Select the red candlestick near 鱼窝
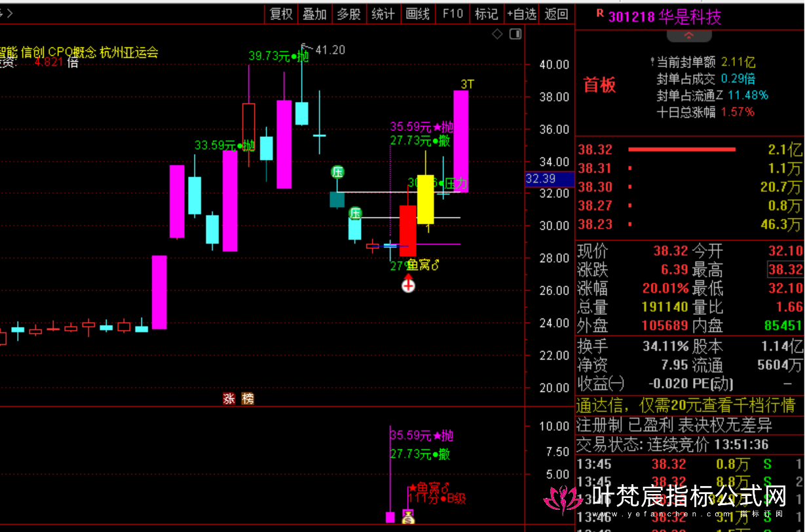 click(x=408, y=231)
